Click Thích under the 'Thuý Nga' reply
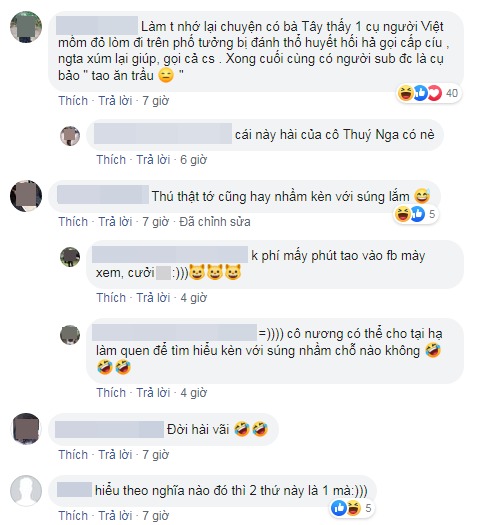Screen dimensions: 497x525 click(x=111, y=160)
